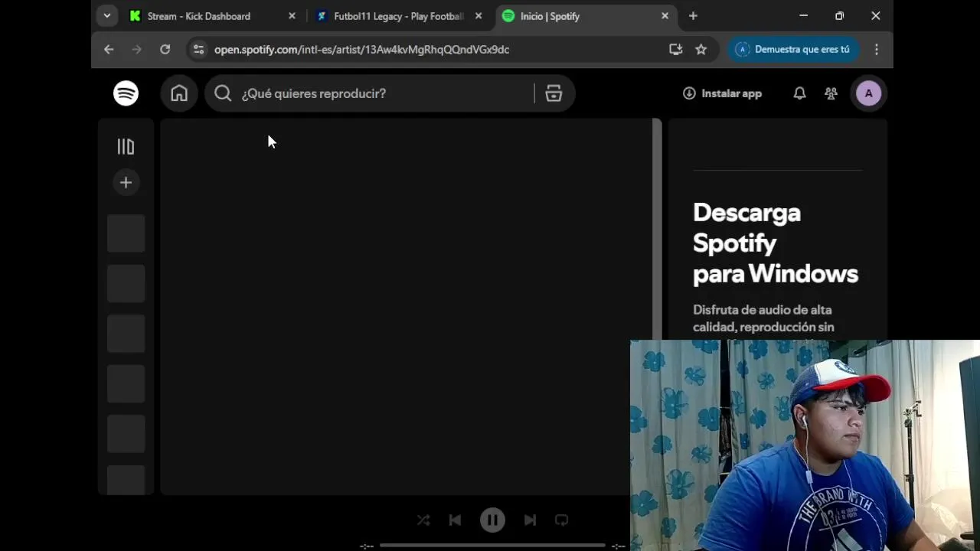Click the "Demuestra que eres tú" profile chip

tap(793, 49)
